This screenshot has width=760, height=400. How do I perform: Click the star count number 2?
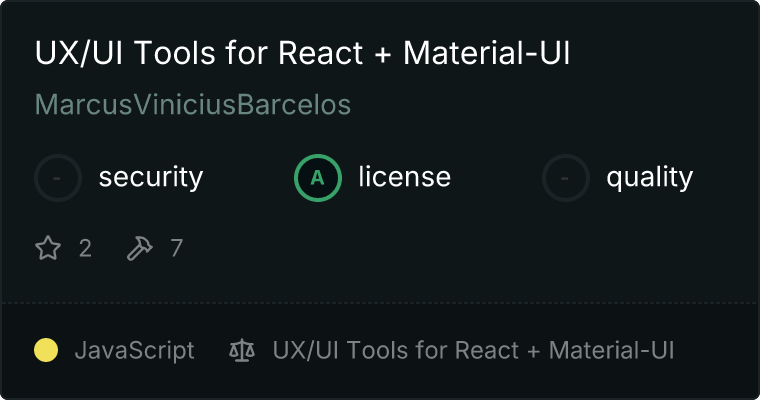coord(85,248)
